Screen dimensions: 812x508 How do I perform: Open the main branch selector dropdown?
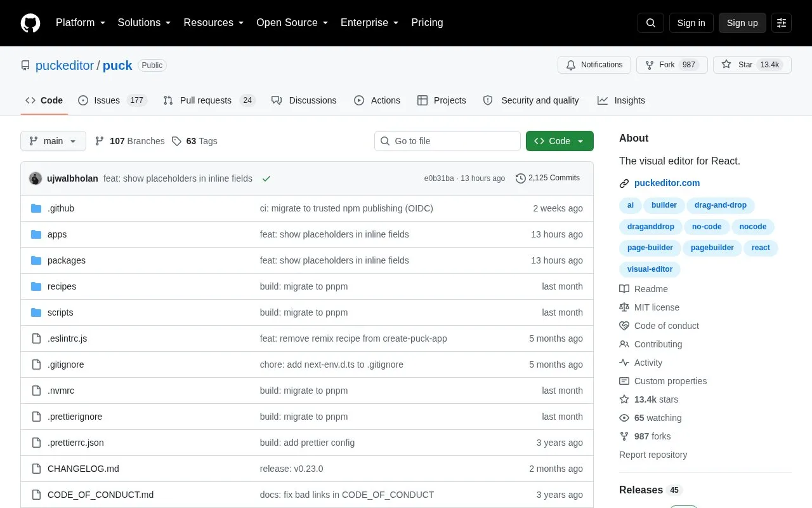(53, 141)
